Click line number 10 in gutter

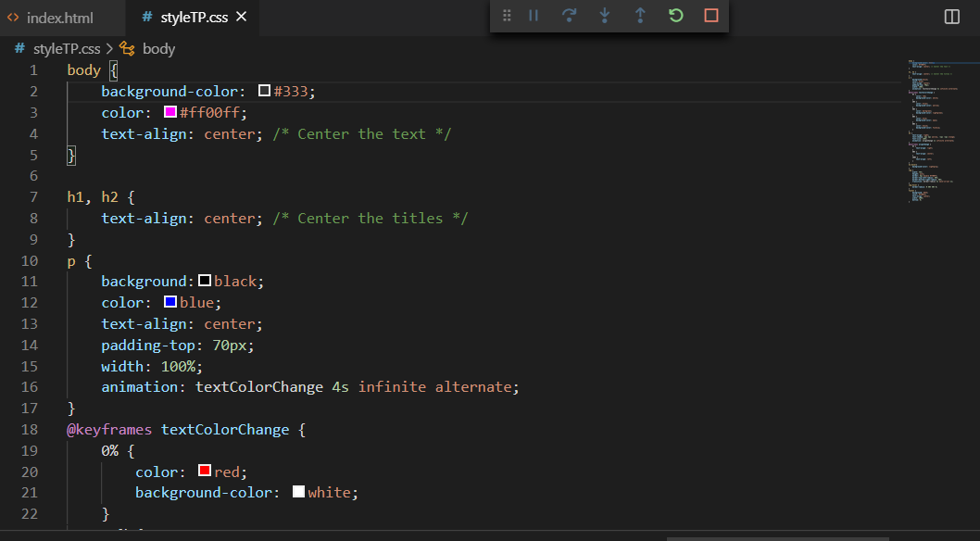click(30, 260)
